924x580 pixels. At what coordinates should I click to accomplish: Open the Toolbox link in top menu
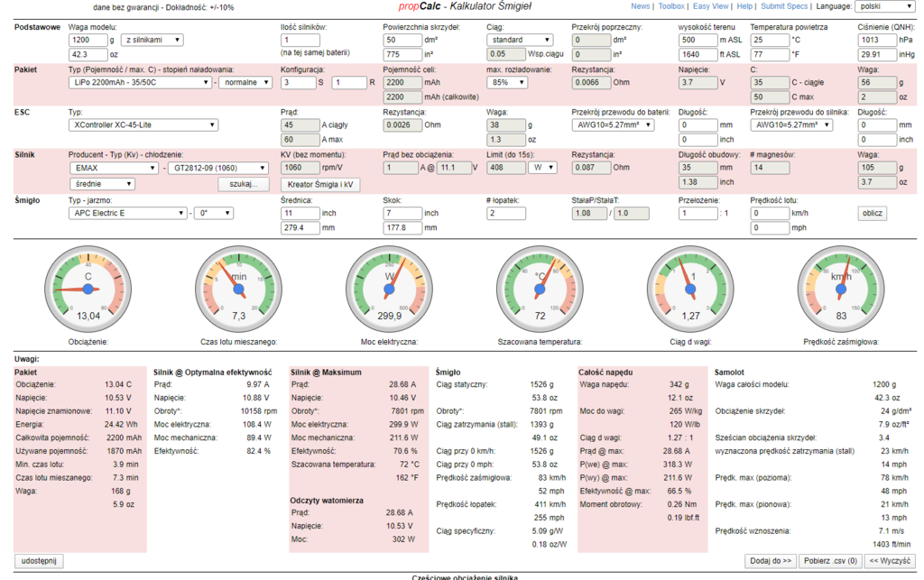coord(671,6)
